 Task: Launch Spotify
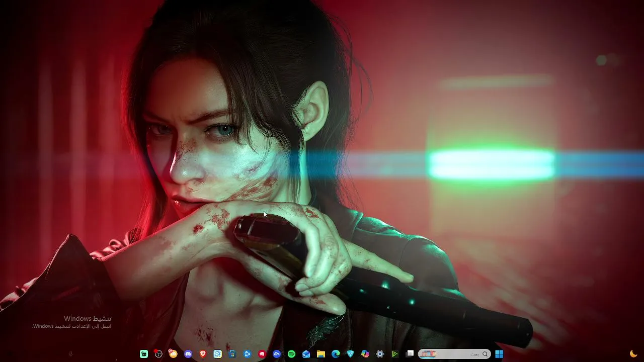tap(291, 354)
